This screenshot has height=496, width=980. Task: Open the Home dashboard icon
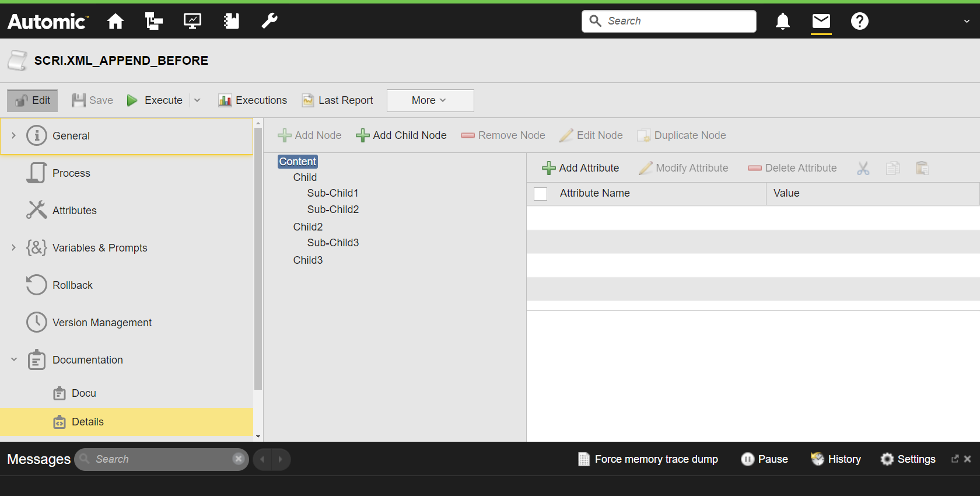click(116, 22)
